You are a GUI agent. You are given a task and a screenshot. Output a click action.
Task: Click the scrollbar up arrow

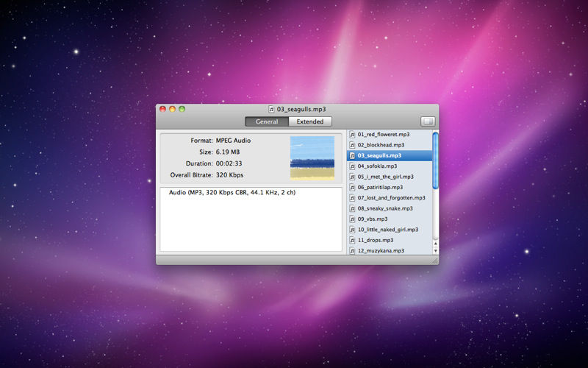[x=435, y=244]
